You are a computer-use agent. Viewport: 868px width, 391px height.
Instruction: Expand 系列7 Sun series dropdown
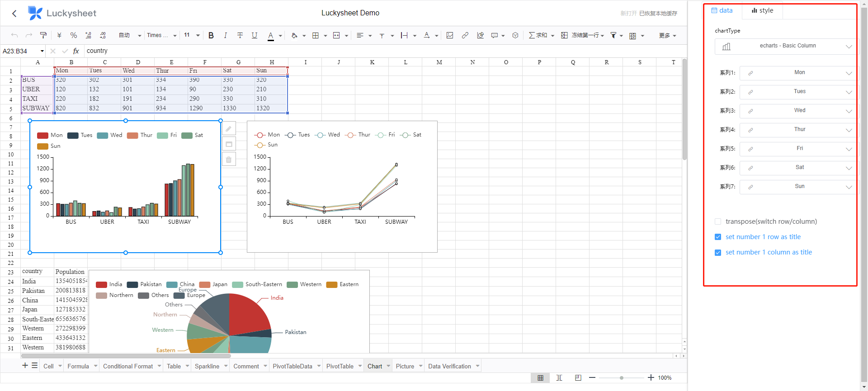(798, 187)
